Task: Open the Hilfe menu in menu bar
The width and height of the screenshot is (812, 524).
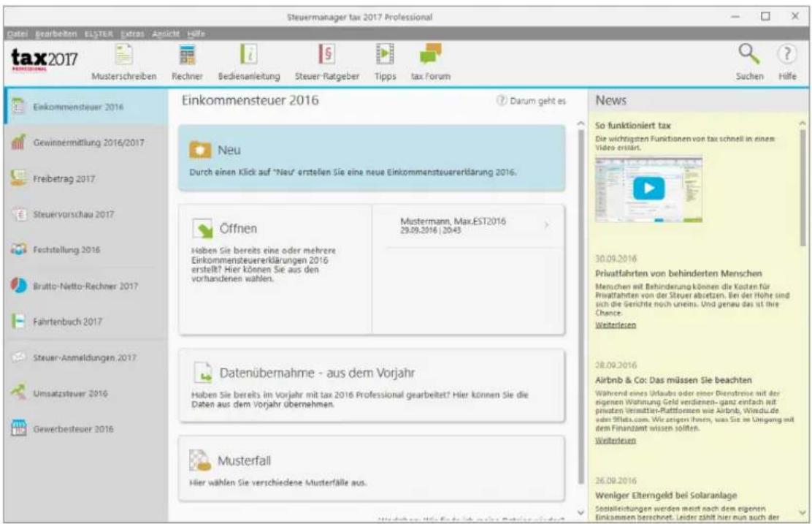Action: (196, 34)
